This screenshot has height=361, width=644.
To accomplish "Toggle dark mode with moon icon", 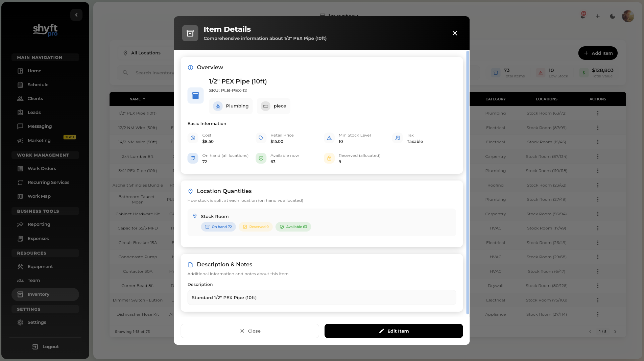I will pos(612,16).
